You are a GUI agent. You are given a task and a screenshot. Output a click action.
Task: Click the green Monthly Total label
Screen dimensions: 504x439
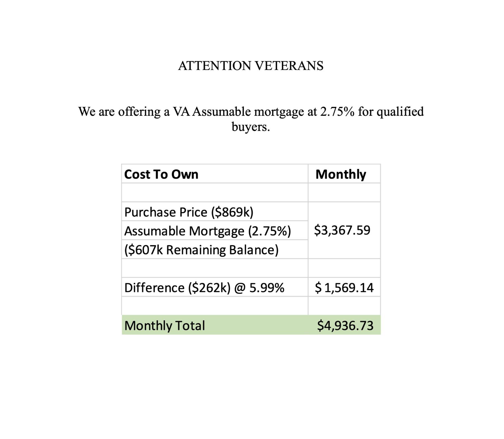[x=165, y=325]
